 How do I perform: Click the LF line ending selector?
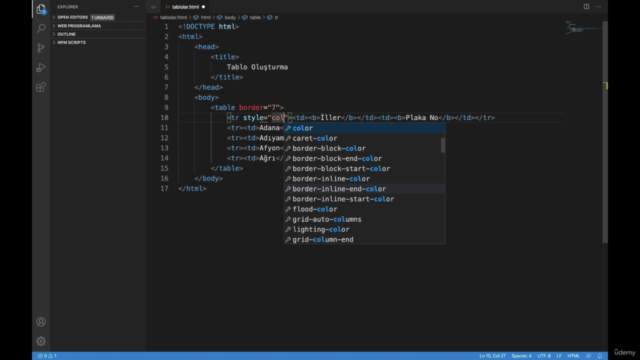[x=559, y=356]
